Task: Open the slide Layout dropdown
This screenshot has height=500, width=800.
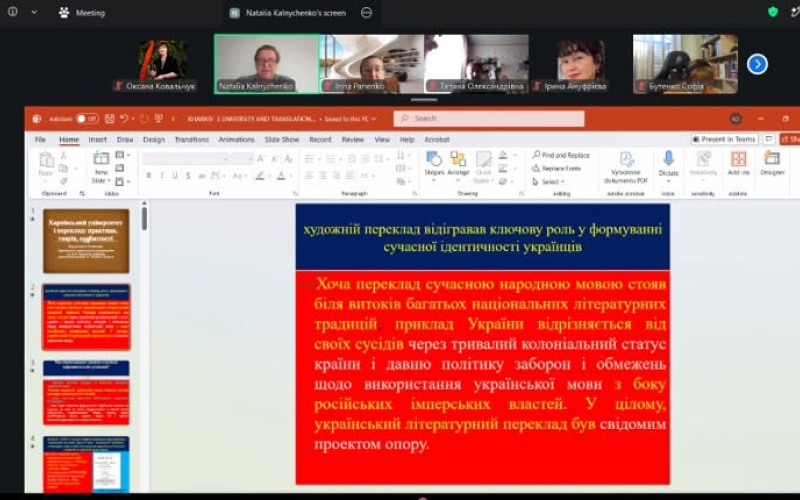Action: 122,155
